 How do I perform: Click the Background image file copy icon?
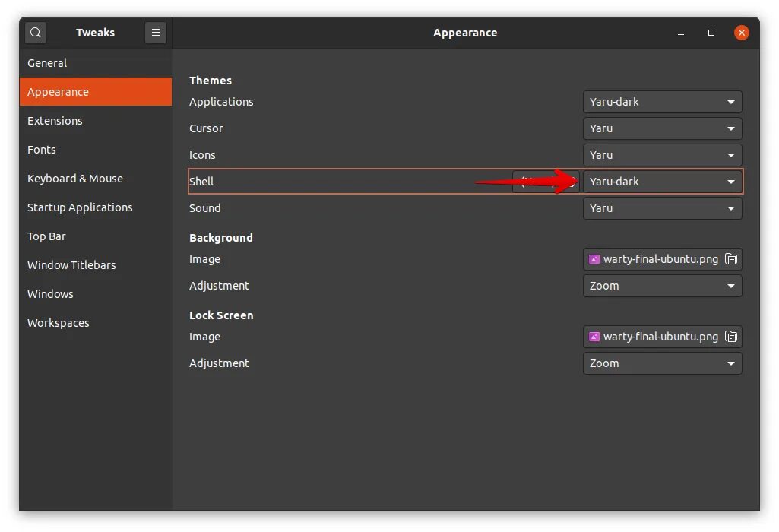point(731,259)
